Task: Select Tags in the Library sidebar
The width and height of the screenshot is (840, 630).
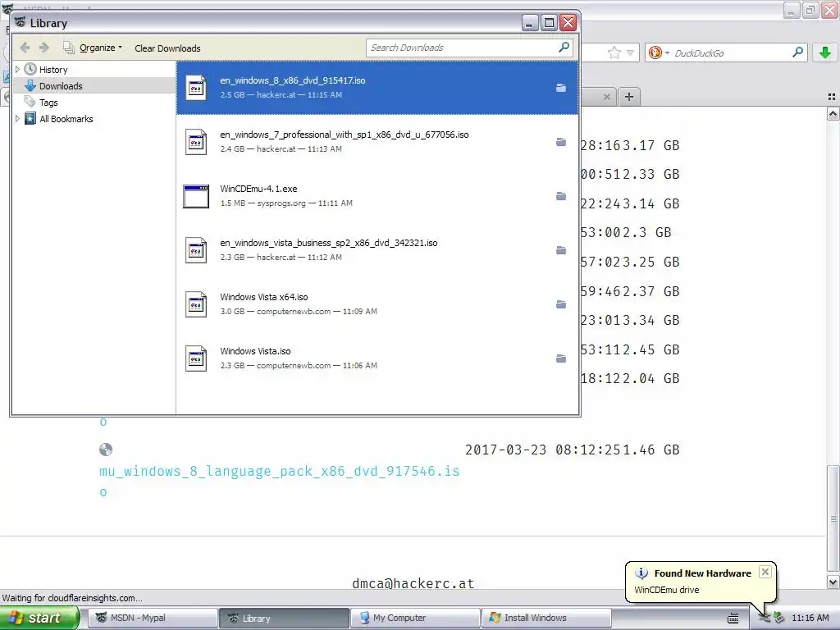Action: (48, 103)
